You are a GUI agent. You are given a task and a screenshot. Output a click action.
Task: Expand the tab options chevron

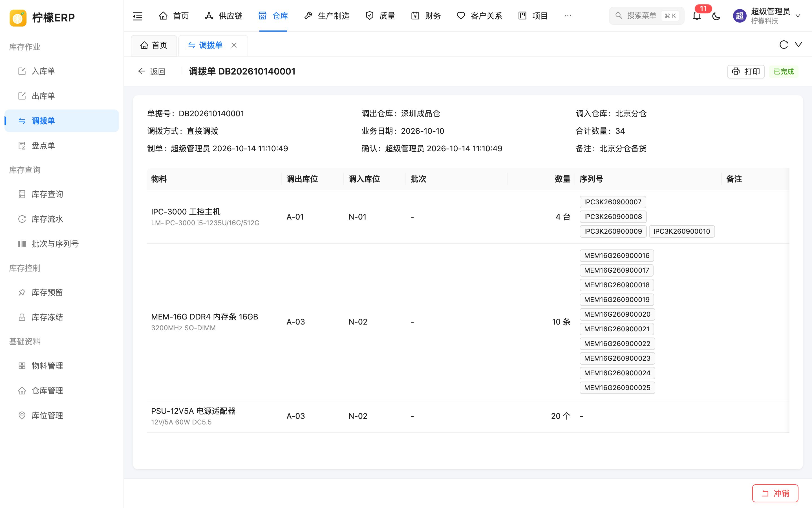[x=798, y=45]
